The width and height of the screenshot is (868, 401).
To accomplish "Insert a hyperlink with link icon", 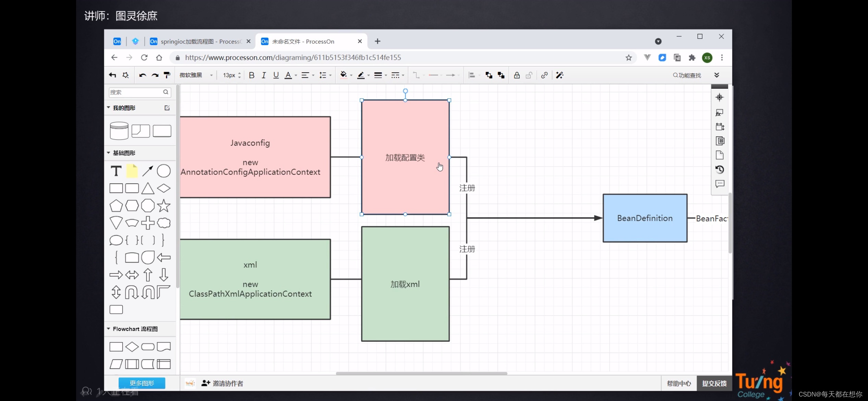I will pyautogui.click(x=544, y=75).
